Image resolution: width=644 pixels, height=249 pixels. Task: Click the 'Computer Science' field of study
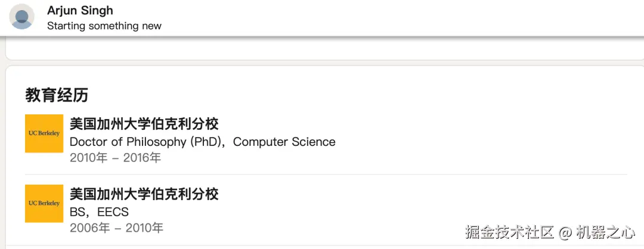click(284, 142)
